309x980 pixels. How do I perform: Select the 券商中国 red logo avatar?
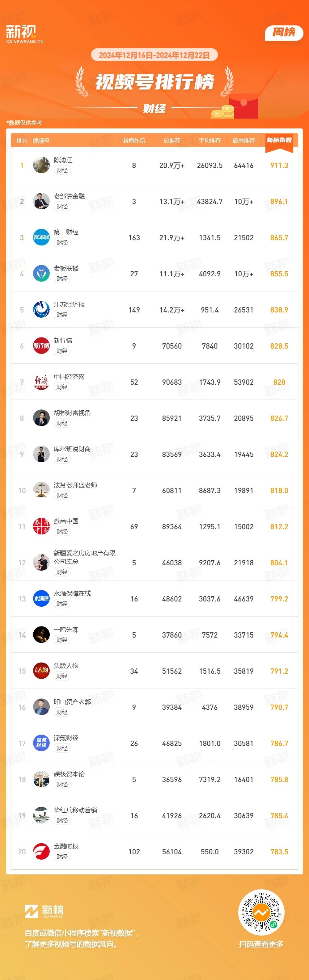coord(41,526)
